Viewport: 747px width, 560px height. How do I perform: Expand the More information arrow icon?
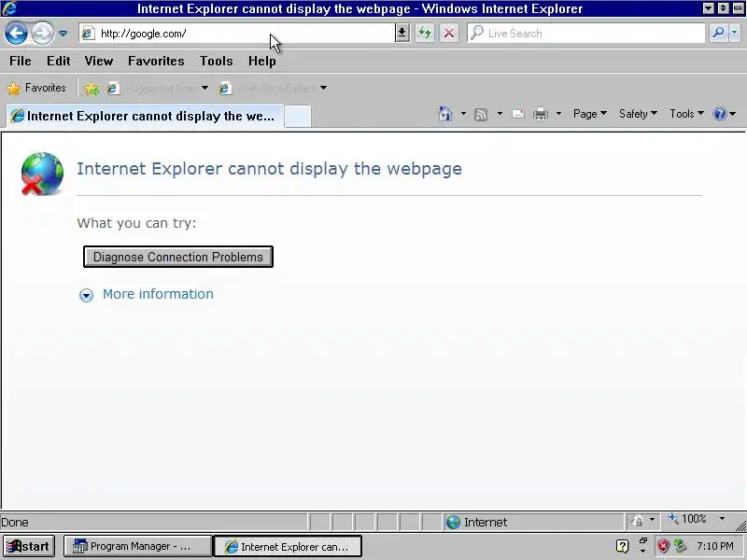(86, 295)
